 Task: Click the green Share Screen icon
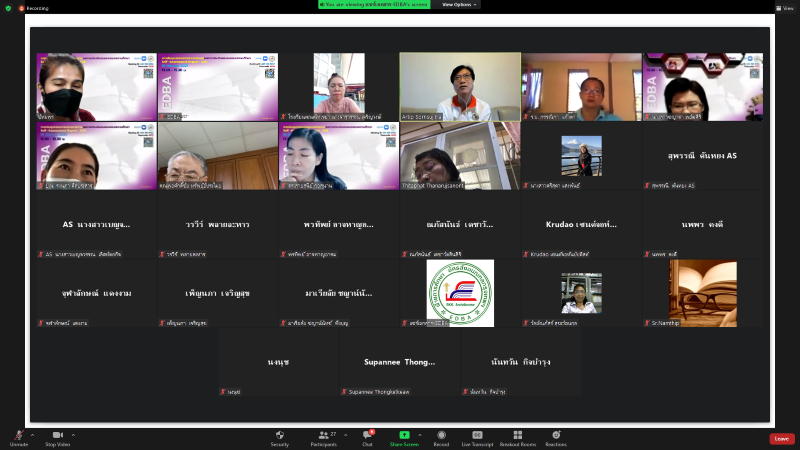(x=404, y=435)
